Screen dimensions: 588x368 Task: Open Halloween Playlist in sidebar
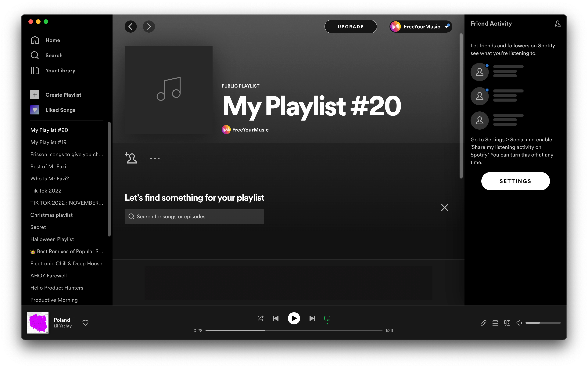pos(52,239)
